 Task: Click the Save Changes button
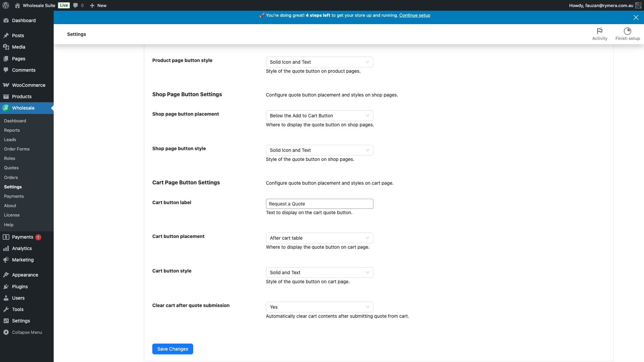pos(172,349)
